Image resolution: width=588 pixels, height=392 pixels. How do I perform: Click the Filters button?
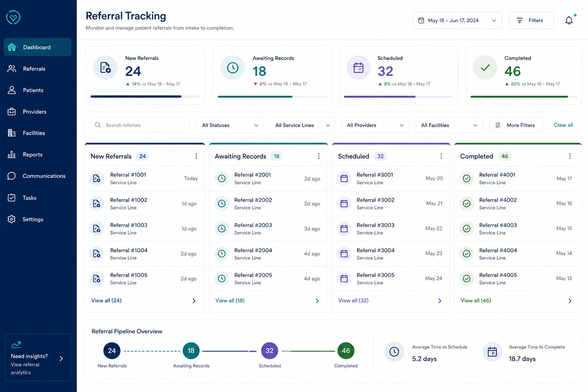point(531,20)
